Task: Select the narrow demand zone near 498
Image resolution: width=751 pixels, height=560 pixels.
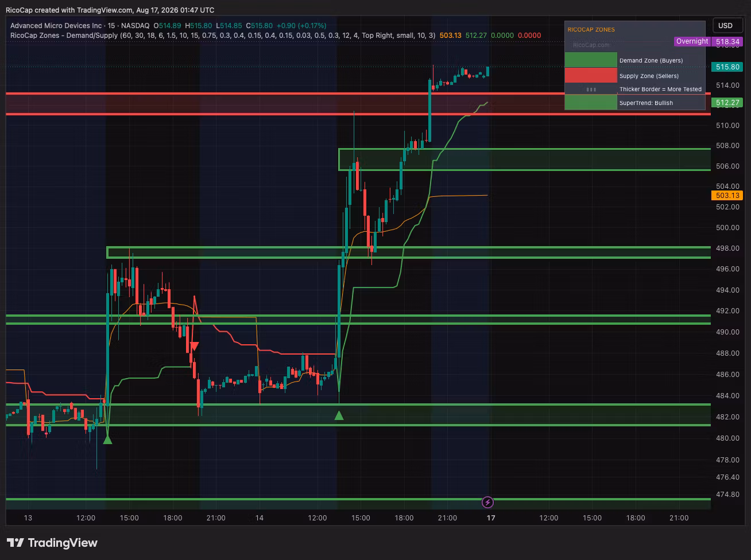Action: (409, 252)
